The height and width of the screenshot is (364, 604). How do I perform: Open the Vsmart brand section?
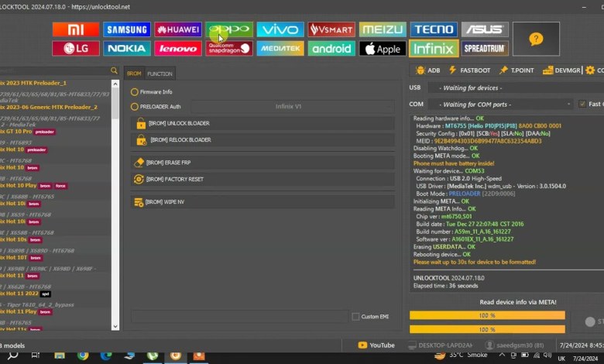click(331, 29)
